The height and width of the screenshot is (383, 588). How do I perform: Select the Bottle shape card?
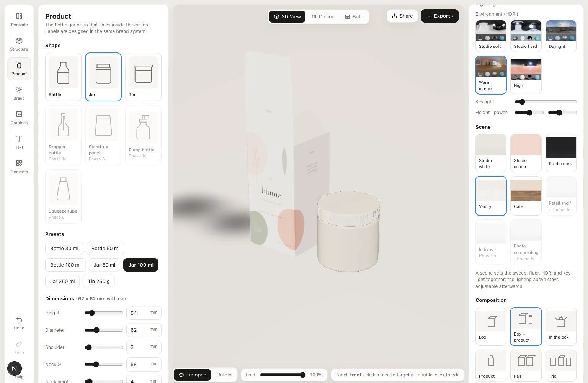pos(63,77)
